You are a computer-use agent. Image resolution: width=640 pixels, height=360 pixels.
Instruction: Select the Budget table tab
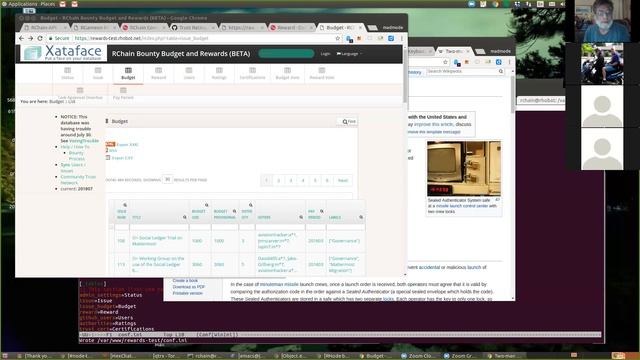tap(128, 73)
